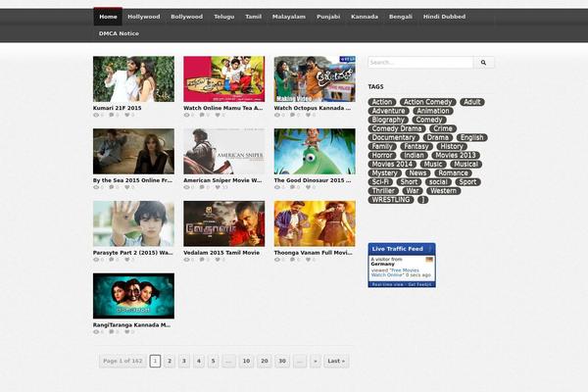The height and width of the screenshot is (392, 588).
Task: Select the Action Comedy tag
Action: click(x=427, y=102)
